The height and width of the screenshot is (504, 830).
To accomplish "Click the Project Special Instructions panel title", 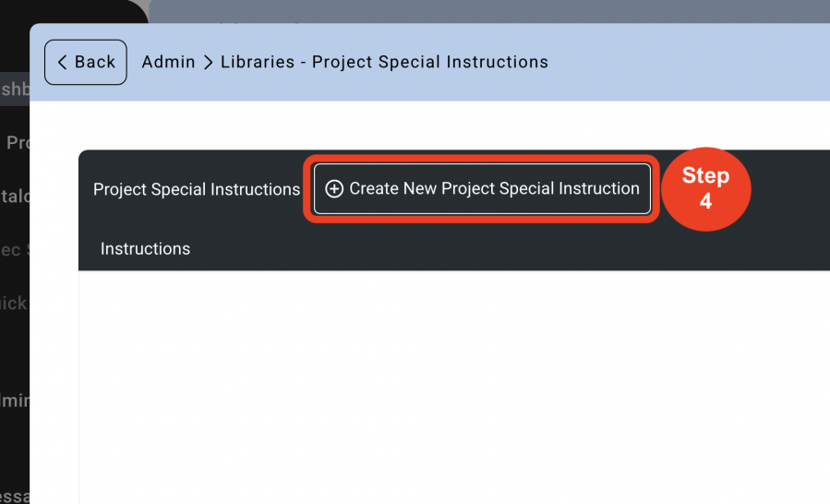I will point(197,189).
